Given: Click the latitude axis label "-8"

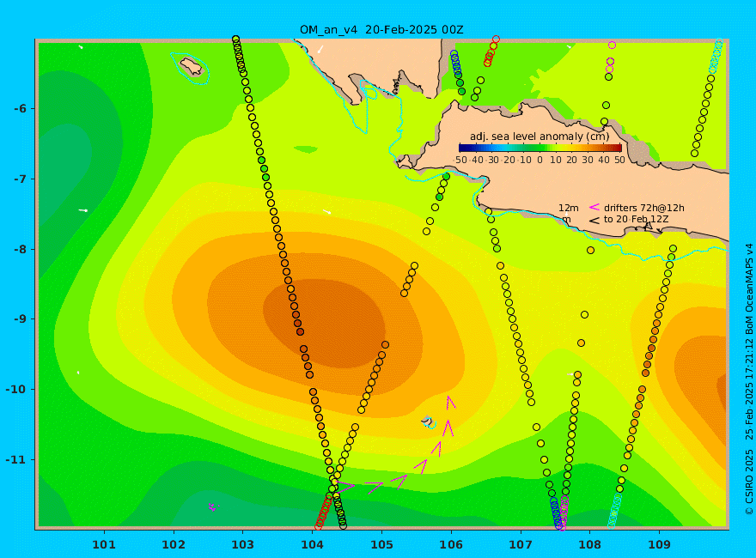Looking at the screenshot, I should coord(19,250).
